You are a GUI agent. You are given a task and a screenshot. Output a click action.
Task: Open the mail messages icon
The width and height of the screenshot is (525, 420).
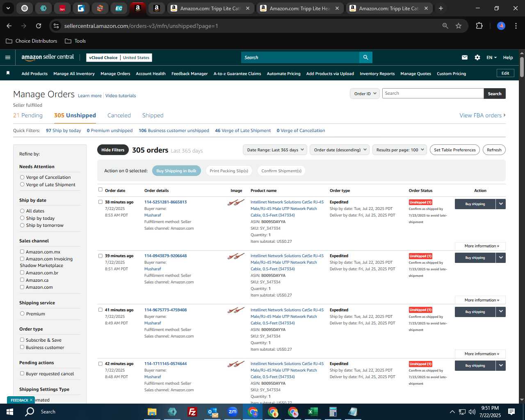point(465,57)
